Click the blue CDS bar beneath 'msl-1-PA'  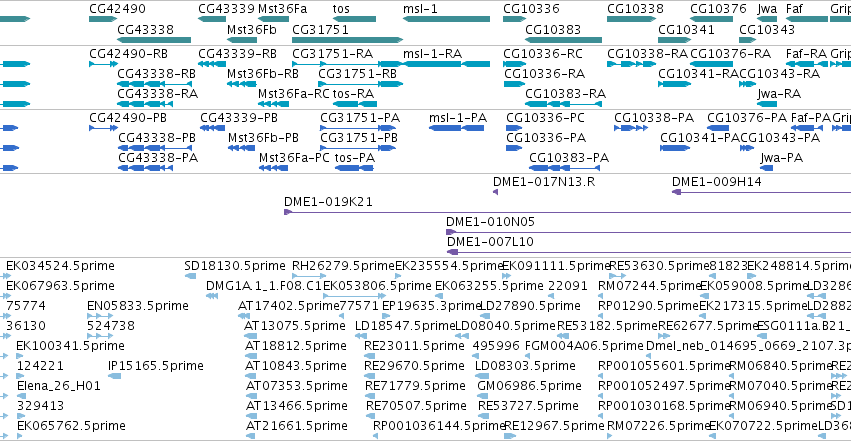pos(456,128)
